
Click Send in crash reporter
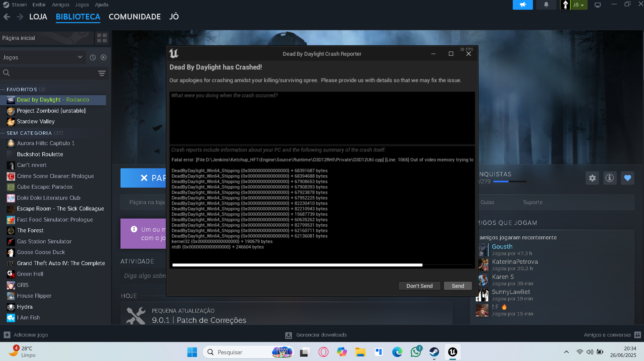pyautogui.click(x=458, y=286)
